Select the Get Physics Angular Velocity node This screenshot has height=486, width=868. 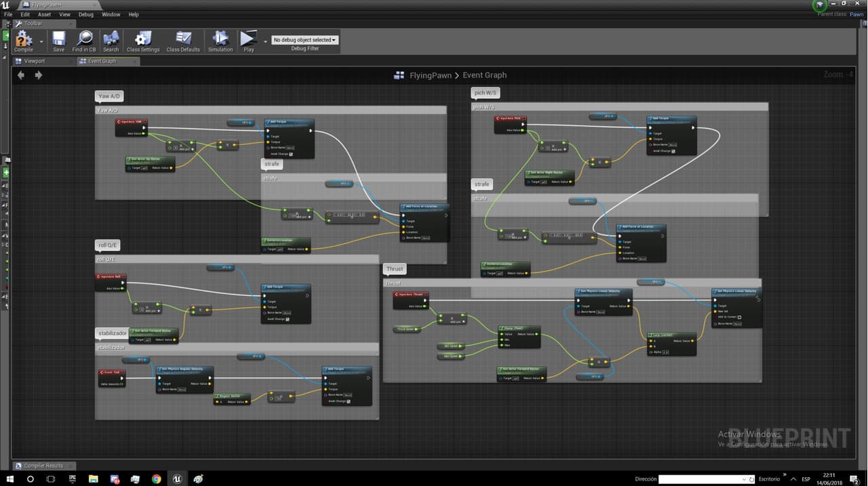pyautogui.click(x=185, y=379)
